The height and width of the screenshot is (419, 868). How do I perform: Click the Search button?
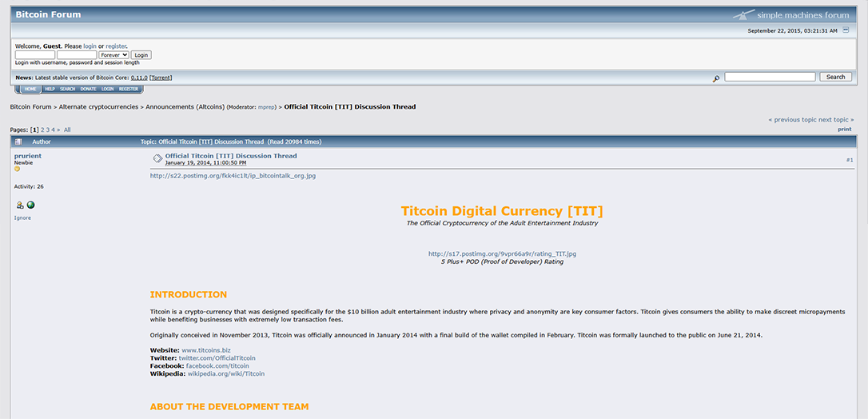point(835,77)
